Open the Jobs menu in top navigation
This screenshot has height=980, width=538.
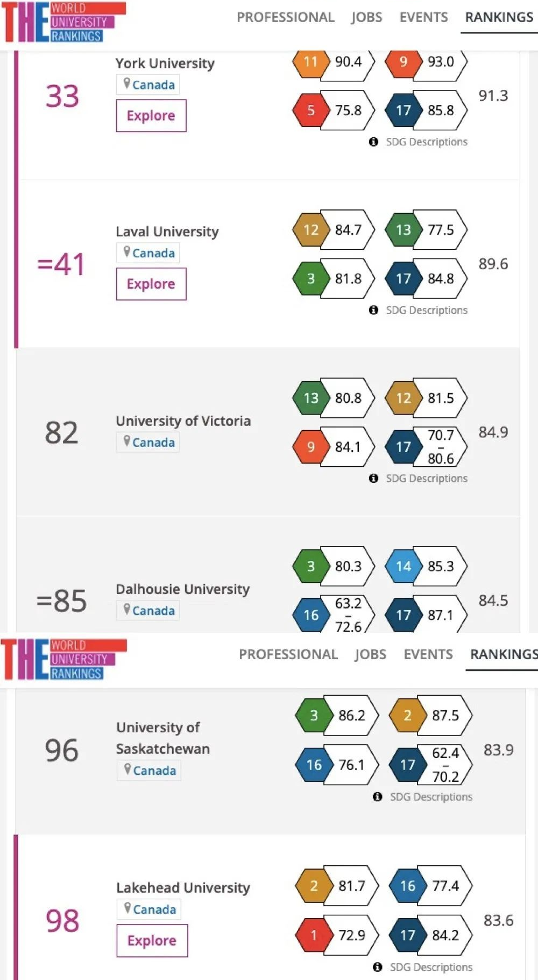(366, 17)
